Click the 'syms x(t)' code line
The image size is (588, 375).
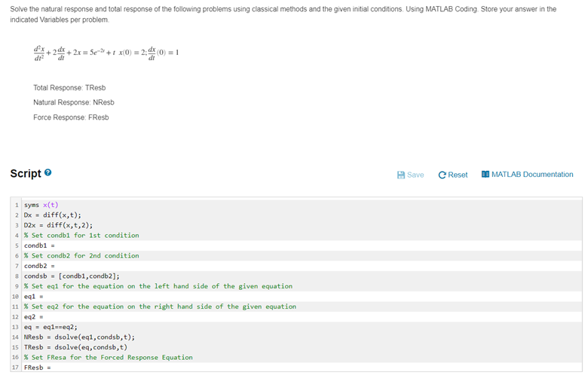tap(41, 205)
